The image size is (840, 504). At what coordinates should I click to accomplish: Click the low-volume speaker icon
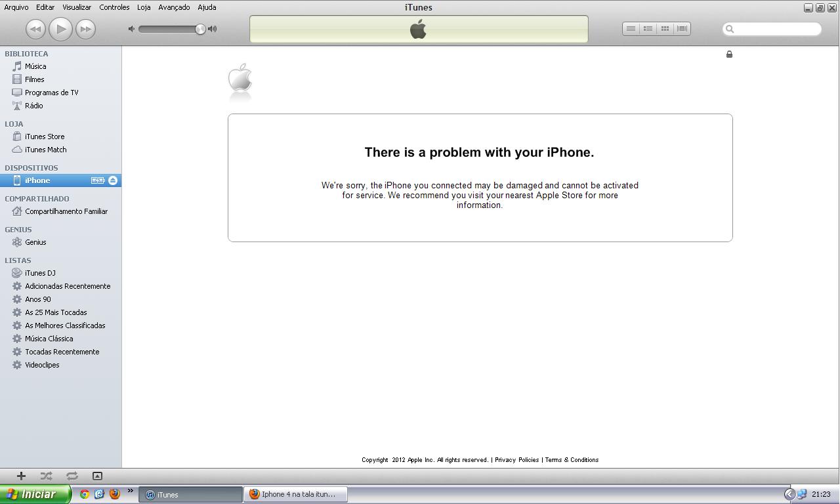(131, 29)
